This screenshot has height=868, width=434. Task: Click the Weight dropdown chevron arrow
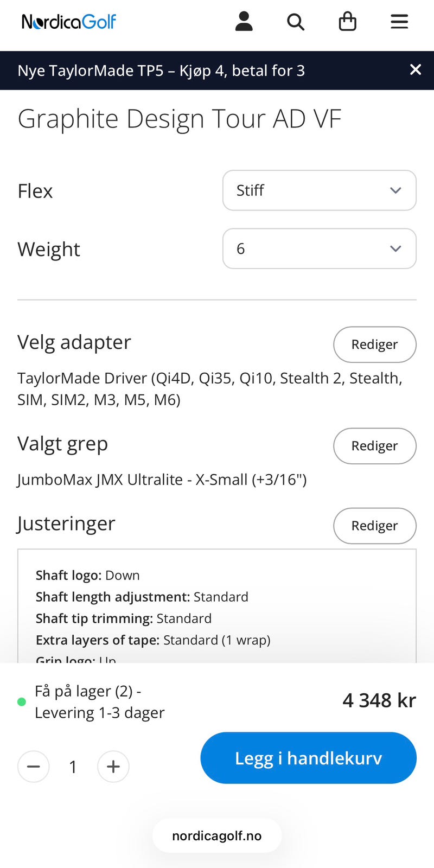(x=395, y=248)
